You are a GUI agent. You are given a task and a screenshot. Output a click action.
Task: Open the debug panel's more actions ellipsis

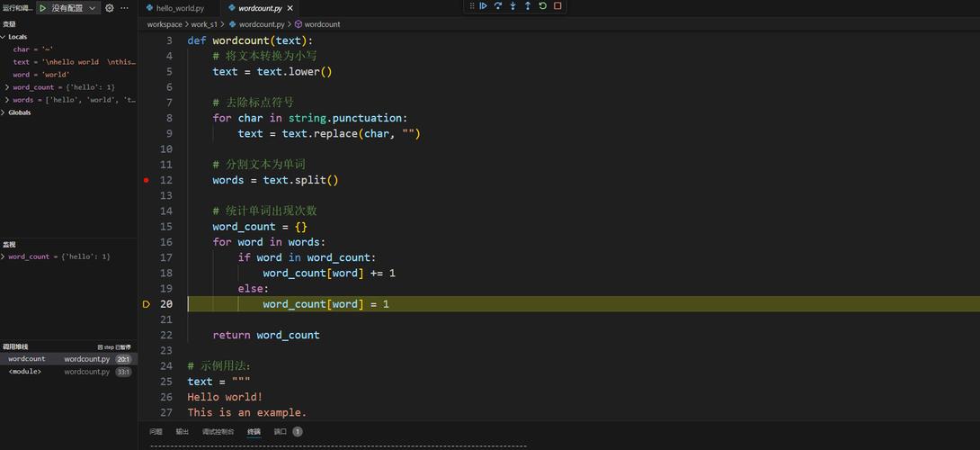point(124,8)
